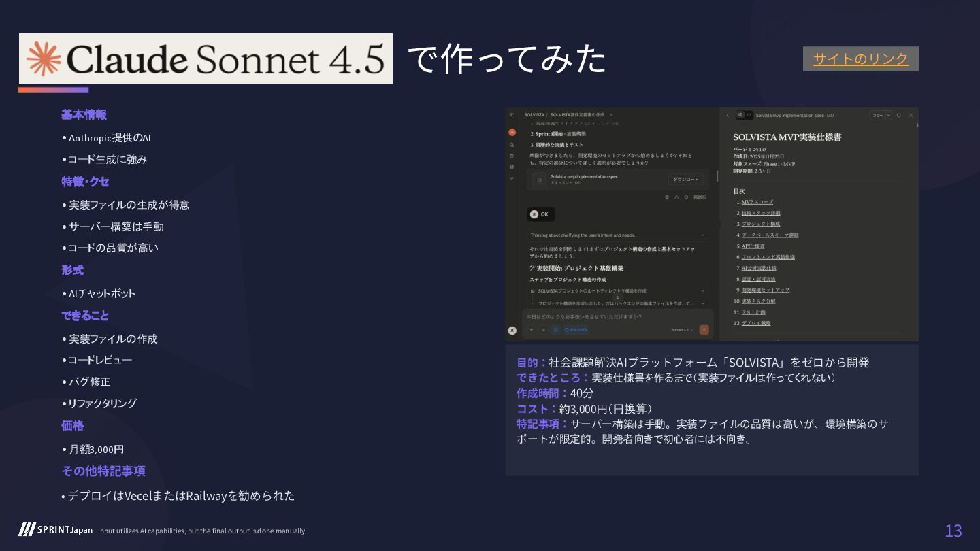Click the 再試行 retry button
The width and height of the screenshot is (980, 551).
tap(700, 197)
